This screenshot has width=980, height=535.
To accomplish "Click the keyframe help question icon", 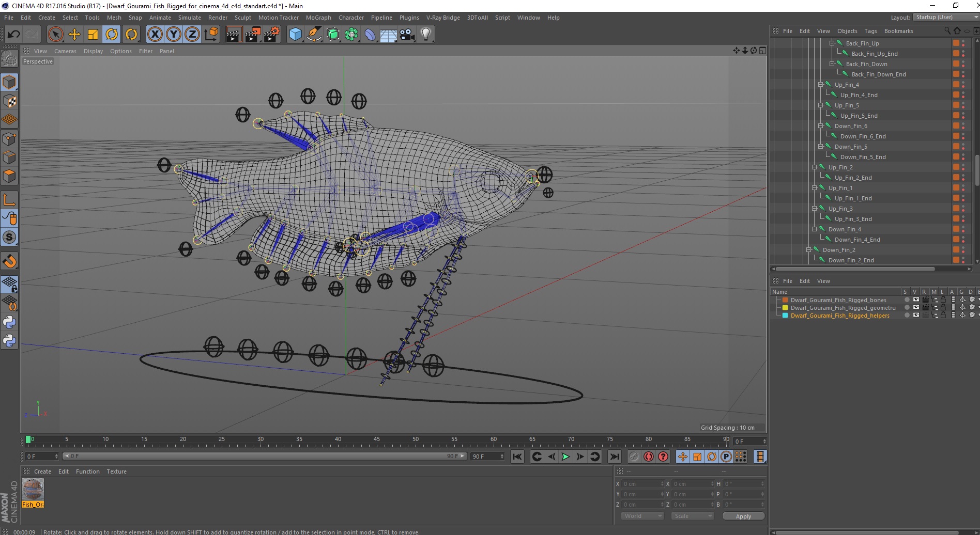I will click(x=663, y=457).
